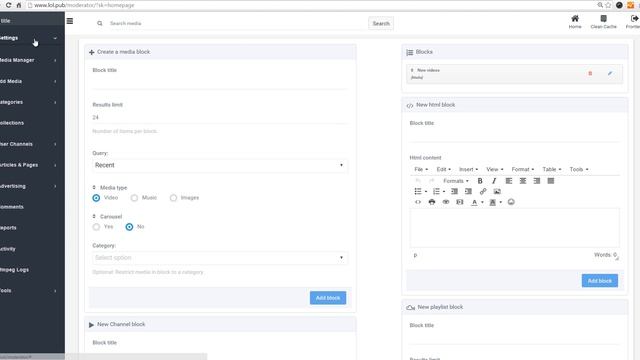Click the eye preview icon in editor
Screen dimensions: 640x360
pos(446,202)
